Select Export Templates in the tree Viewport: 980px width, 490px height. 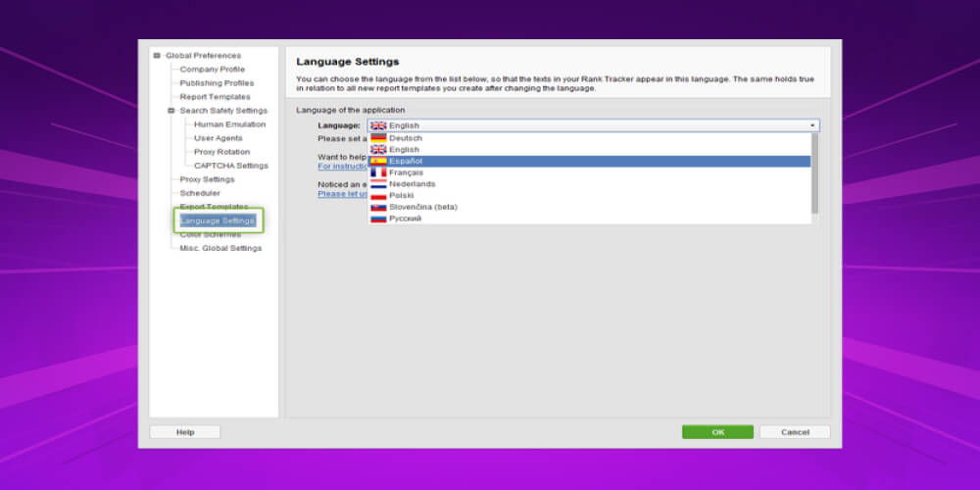click(x=215, y=206)
